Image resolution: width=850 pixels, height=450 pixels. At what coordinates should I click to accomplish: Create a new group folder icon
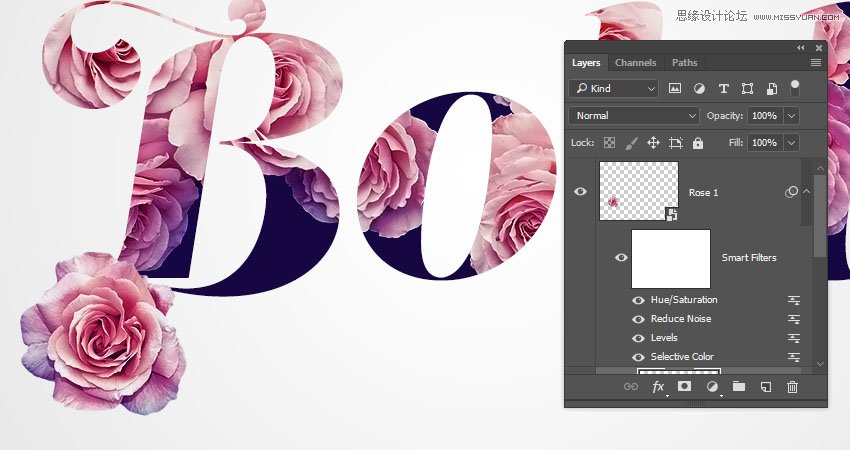[x=739, y=386]
